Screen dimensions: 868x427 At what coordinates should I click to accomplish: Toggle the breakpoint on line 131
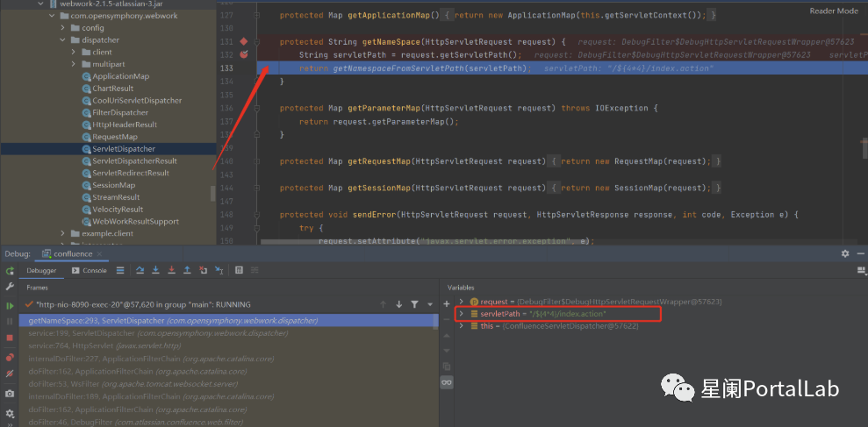tap(244, 41)
